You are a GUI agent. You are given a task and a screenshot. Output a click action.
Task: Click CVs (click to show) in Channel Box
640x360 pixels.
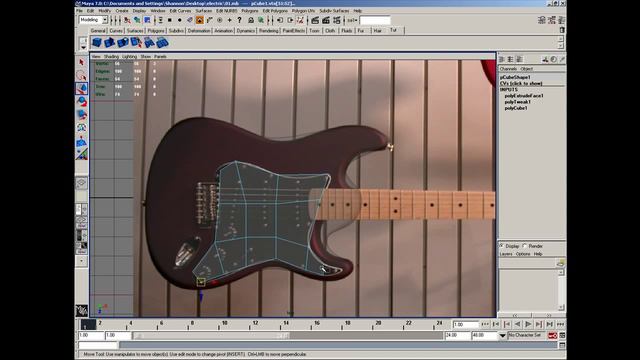[521, 83]
